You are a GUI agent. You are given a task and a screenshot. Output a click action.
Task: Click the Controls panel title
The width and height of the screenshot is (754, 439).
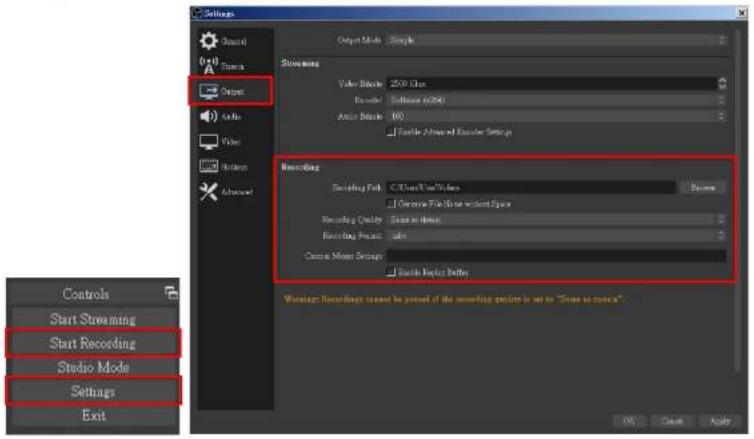86,294
